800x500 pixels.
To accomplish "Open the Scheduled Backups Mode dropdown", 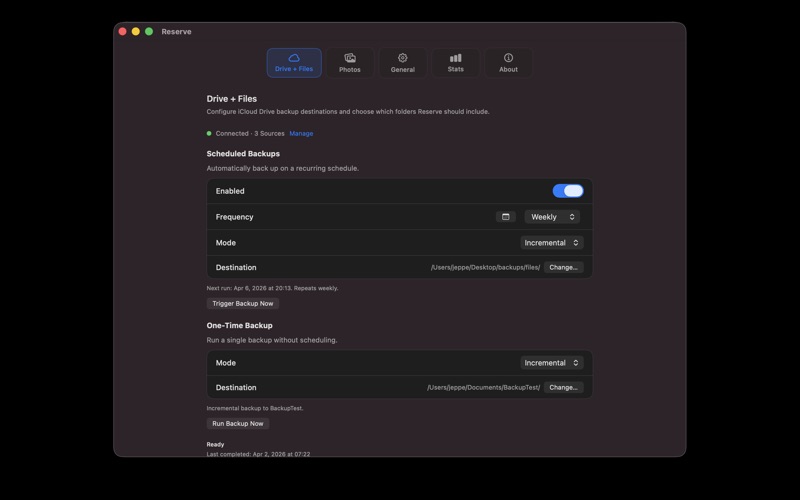I will (552, 243).
